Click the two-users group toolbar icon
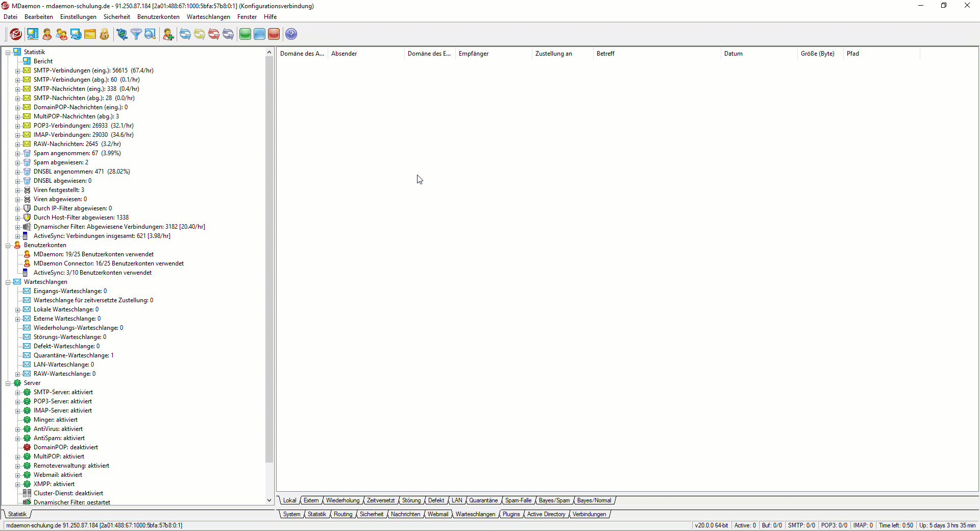This screenshot has width=980, height=531. click(x=61, y=34)
